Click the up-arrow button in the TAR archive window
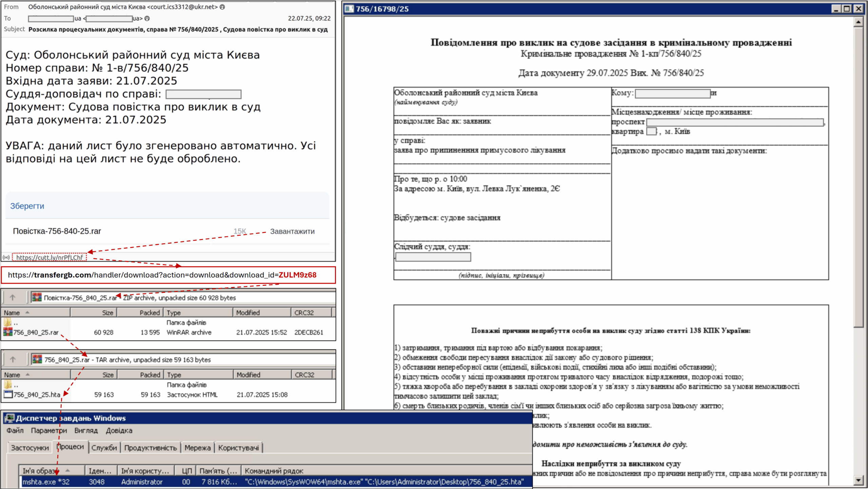868x489 pixels. (x=13, y=359)
